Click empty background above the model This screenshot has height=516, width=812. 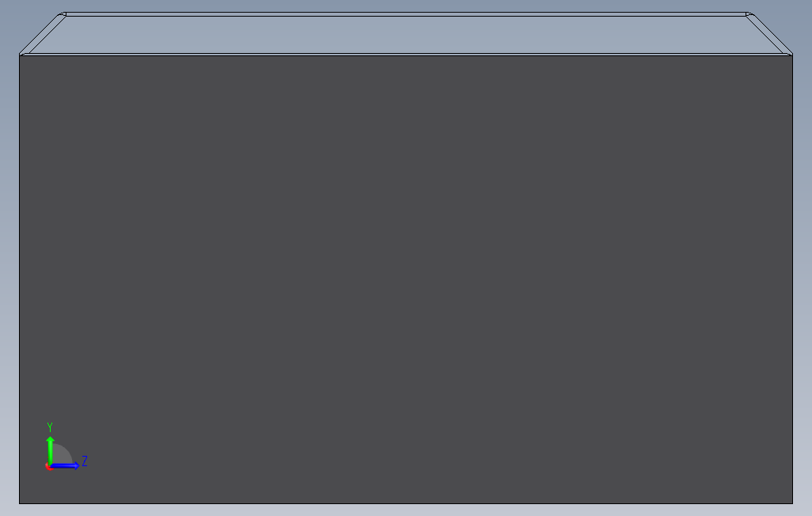(406, 6)
